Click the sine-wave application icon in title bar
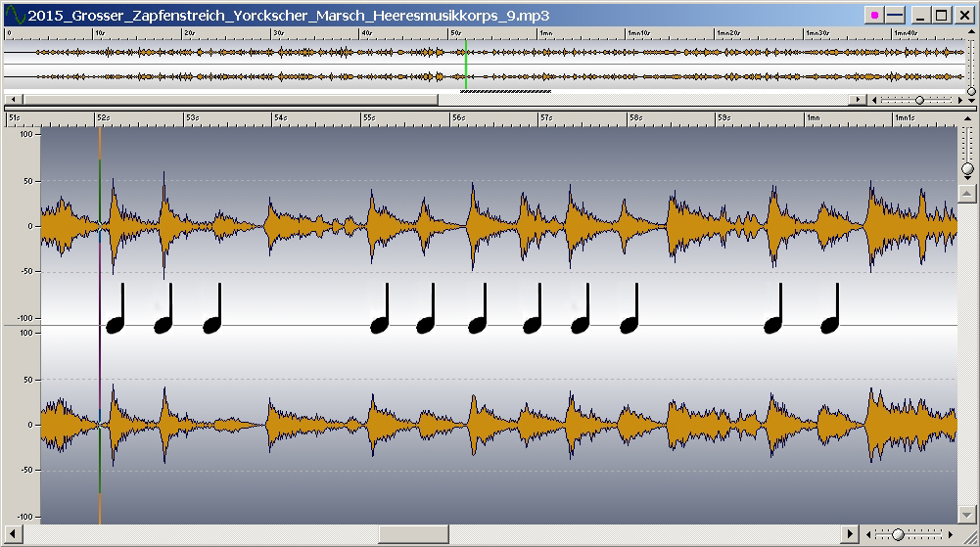This screenshot has height=547, width=980. [x=15, y=15]
